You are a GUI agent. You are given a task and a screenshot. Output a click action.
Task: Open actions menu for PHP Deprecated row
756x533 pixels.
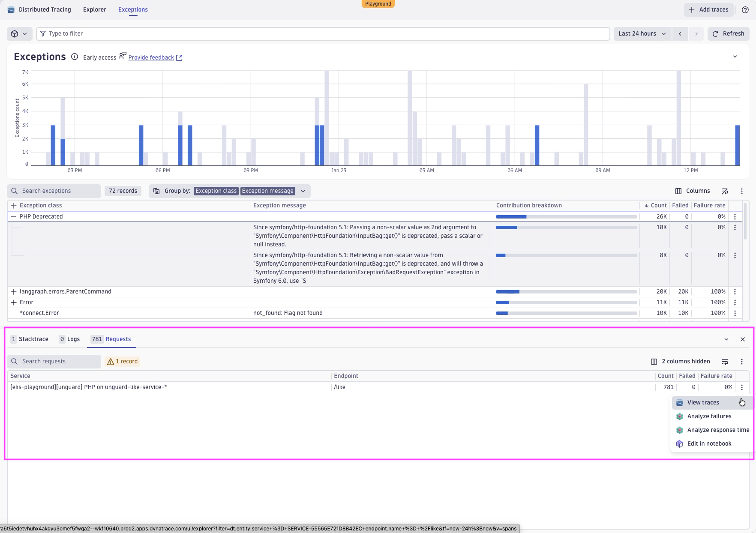click(735, 217)
